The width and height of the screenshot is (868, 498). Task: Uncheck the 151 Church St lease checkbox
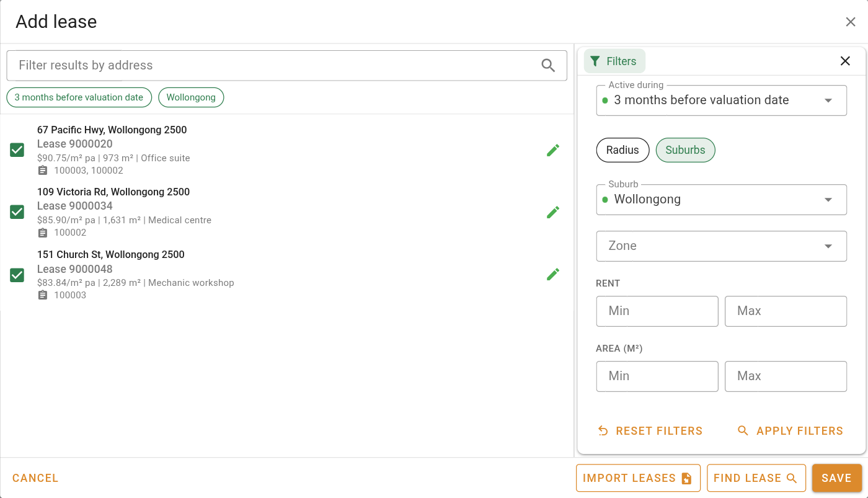[17, 275]
